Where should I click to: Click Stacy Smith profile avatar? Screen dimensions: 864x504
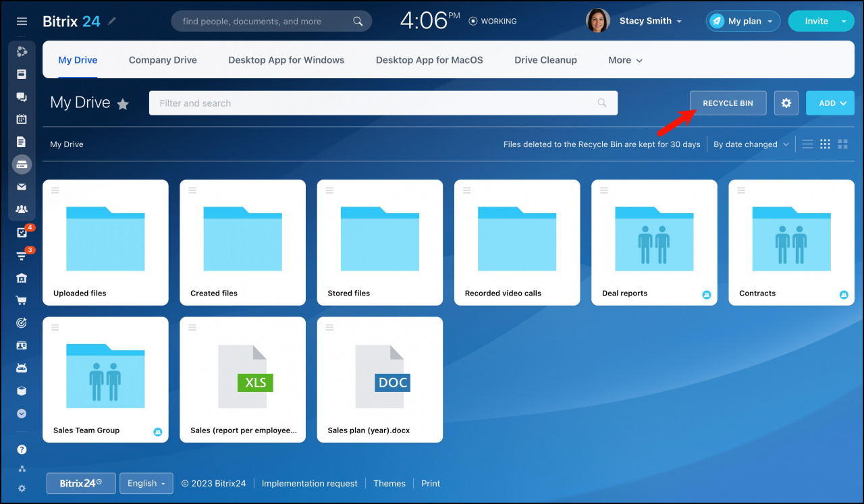pyautogui.click(x=598, y=21)
